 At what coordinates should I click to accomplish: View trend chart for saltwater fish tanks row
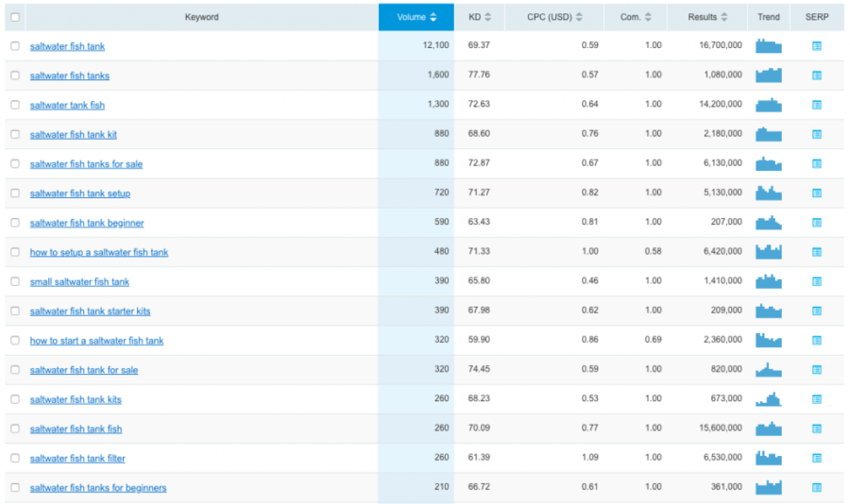pos(768,76)
